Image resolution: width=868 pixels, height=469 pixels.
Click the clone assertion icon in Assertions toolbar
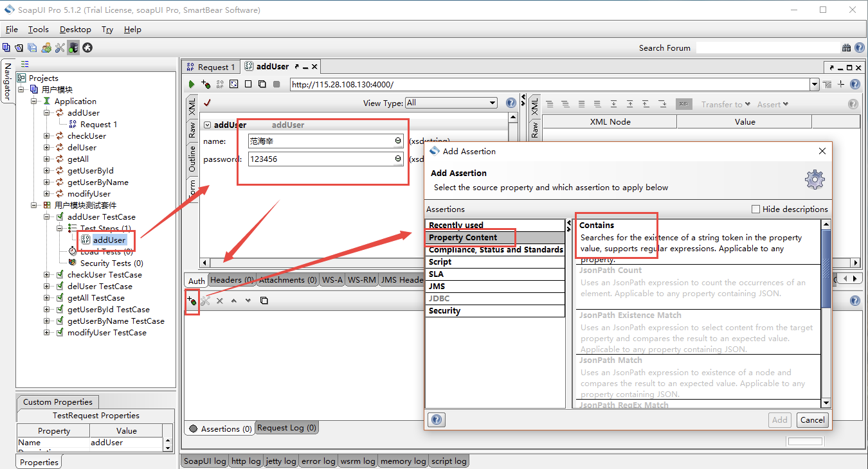(x=264, y=300)
